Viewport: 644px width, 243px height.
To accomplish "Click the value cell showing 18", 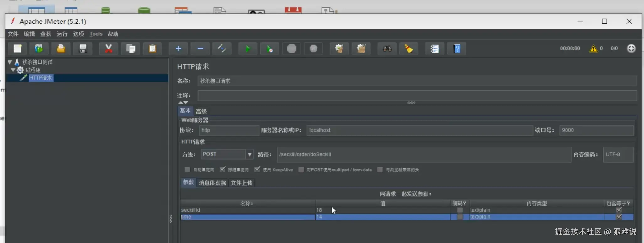I will point(383,210).
